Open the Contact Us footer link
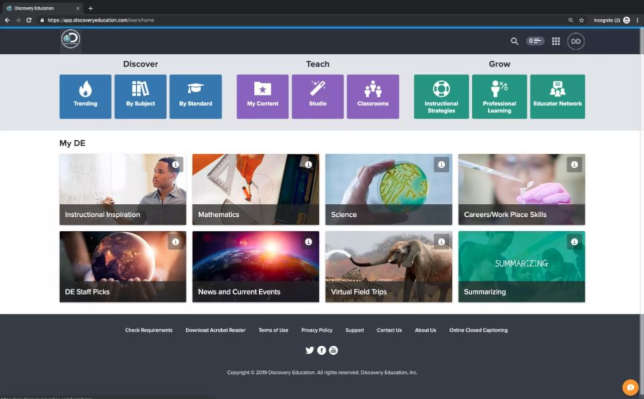Viewport: 644px width, 399px height. click(389, 330)
